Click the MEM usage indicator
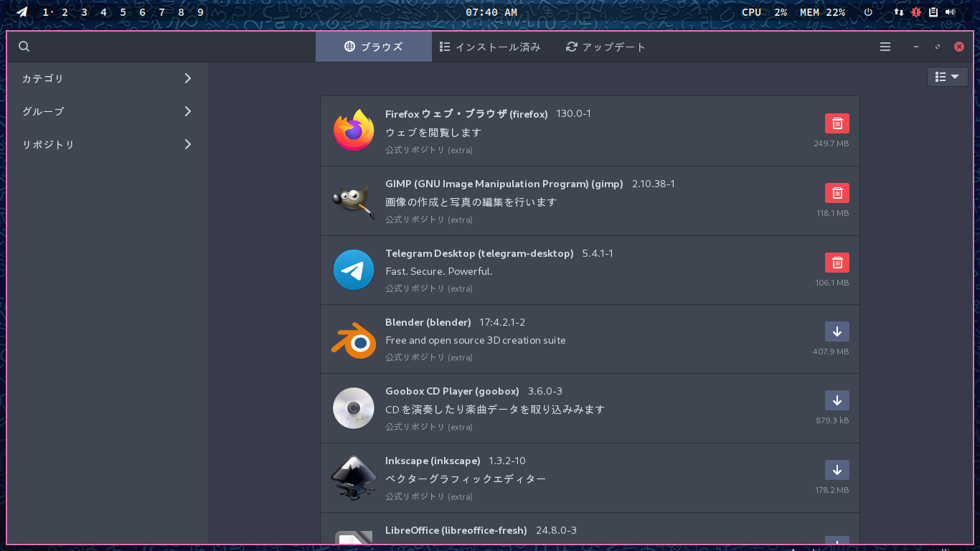The width and height of the screenshot is (980, 551). 822,12
